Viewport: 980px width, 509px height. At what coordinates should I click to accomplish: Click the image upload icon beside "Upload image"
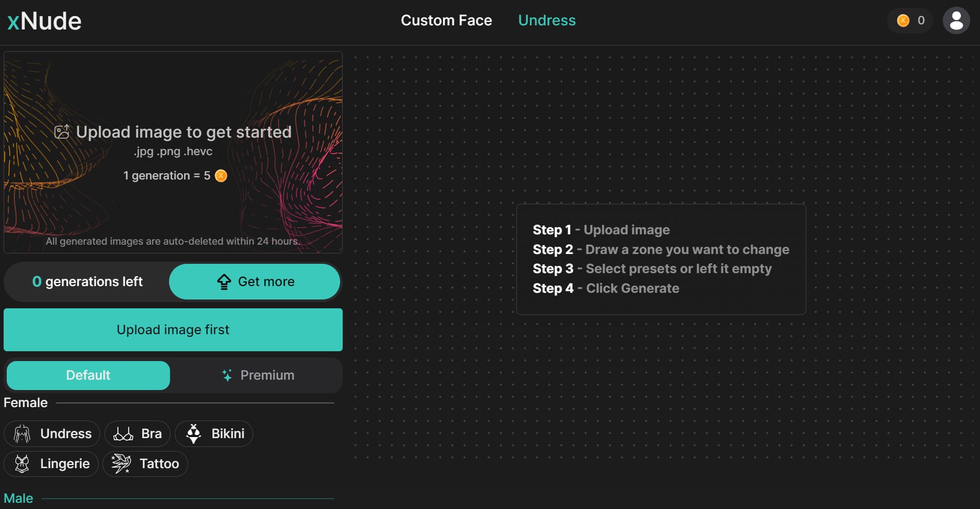[x=62, y=132]
